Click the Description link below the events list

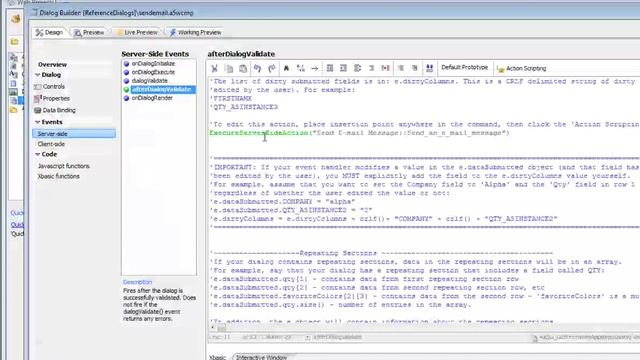click(137, 282)
